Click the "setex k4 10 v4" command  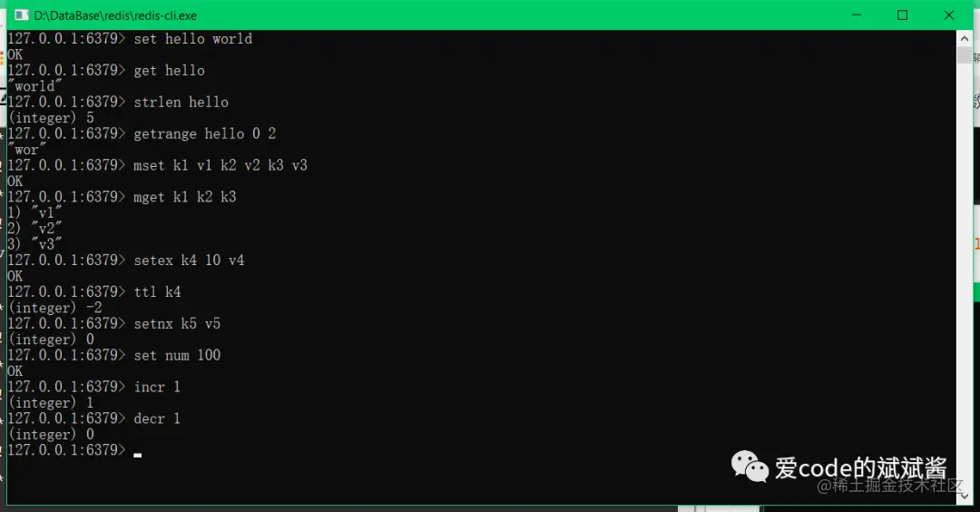pyautogui.click(x=189, y=260)
